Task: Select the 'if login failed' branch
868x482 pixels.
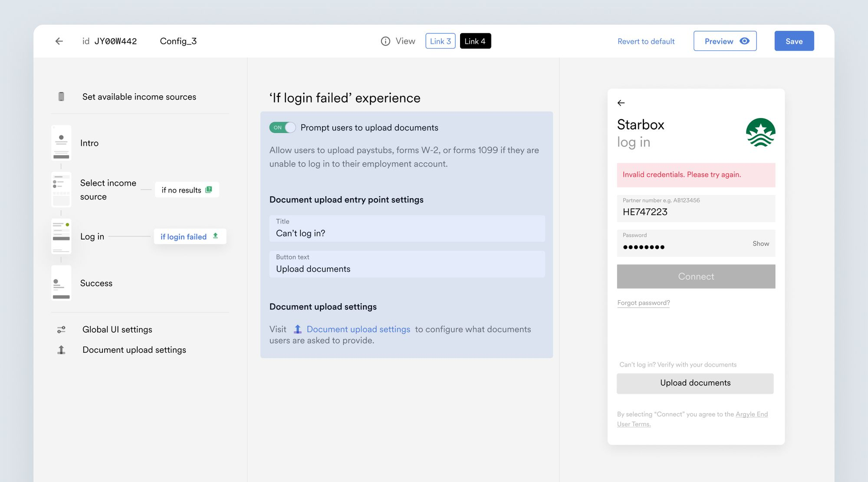Action: click(190, 236)
